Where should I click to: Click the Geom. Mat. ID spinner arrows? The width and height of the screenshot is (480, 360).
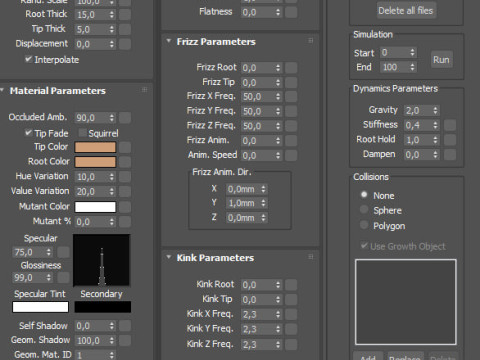[112, 355]
